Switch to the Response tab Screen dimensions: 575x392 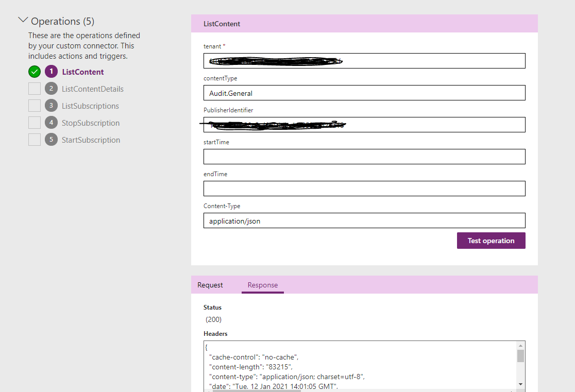click(x=263, y=285)
